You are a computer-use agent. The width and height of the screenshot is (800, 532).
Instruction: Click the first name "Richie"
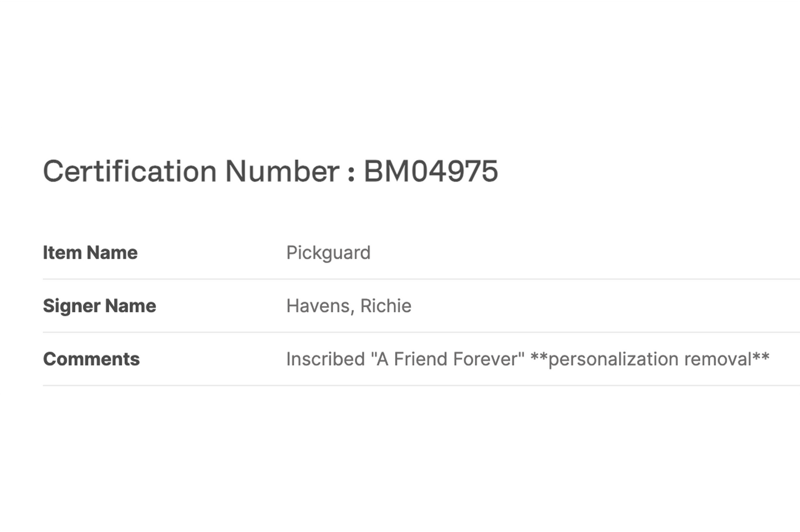386,306
